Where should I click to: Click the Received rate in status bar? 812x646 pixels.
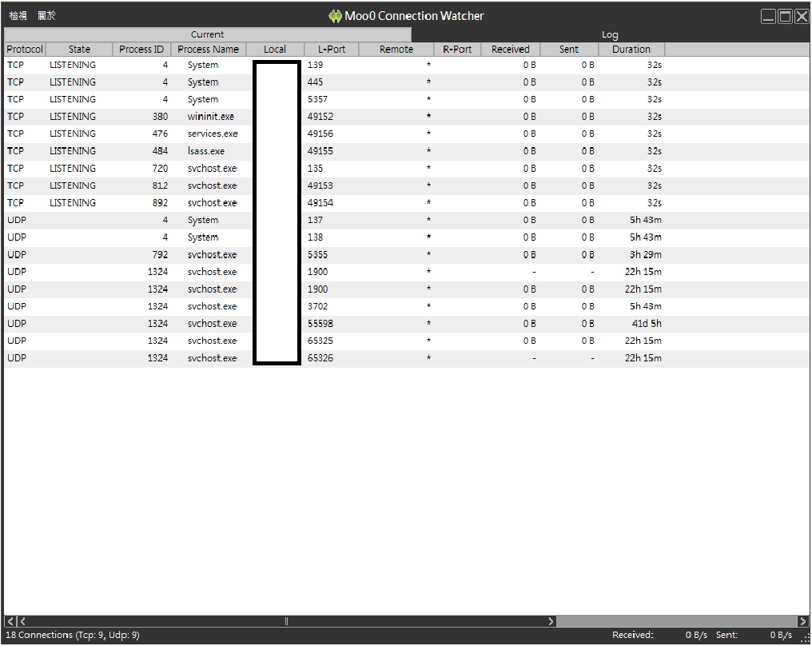coord(659,635)
